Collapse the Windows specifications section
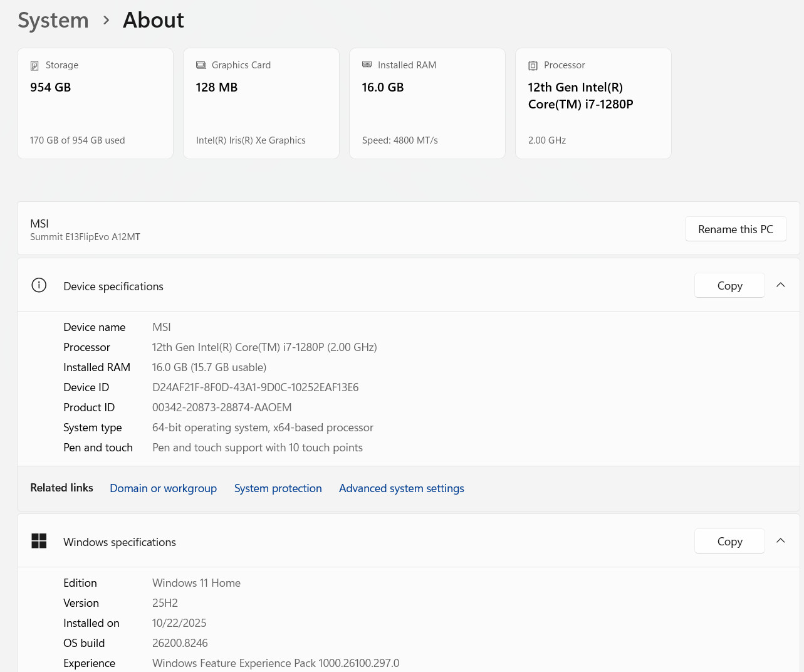This screenshot has width=804, height=672. 781,540
